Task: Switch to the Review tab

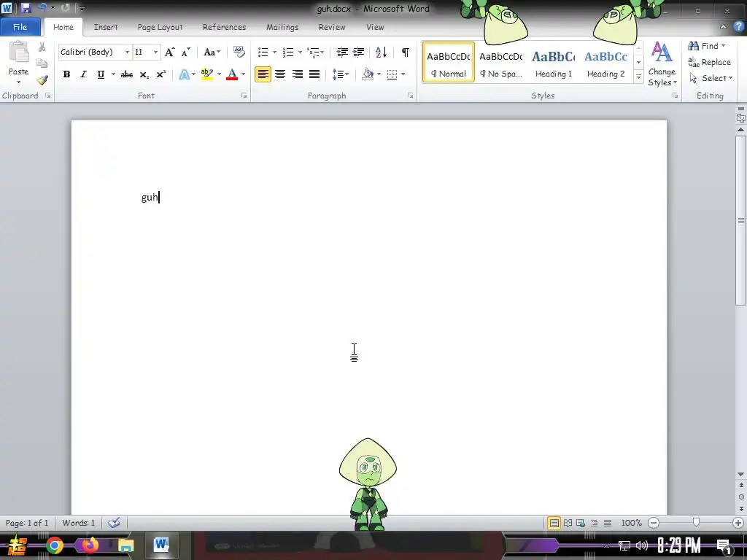Action: (332, 27)
